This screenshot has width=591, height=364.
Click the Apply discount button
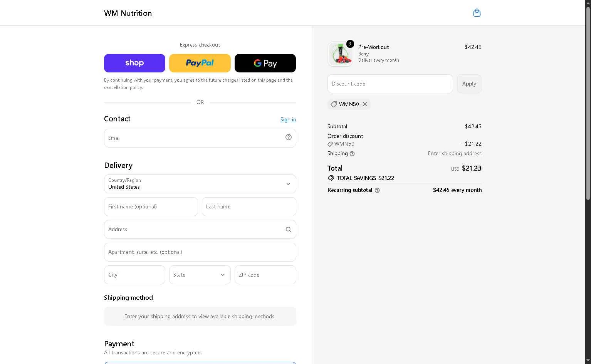[469, 84]
